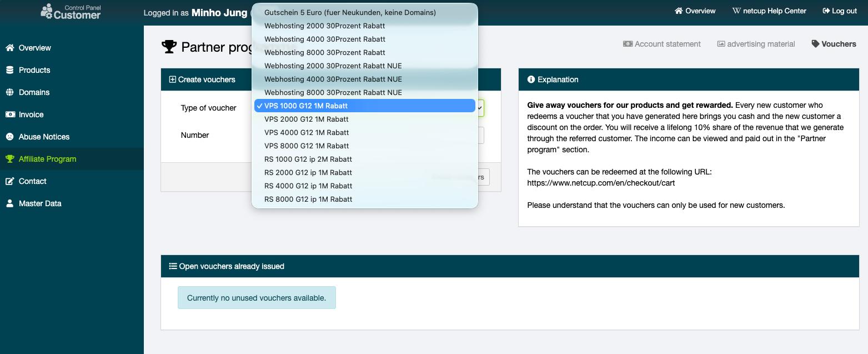Click the "Open vouchers already issued" heading
This screenshot has height=354, width=868.
click(x=227, y=266)
